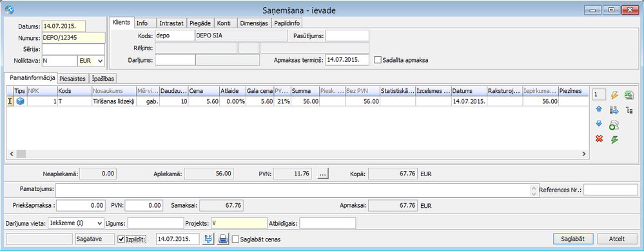
Task: Click the blue cube item type icon
Action: (x=20, y=101)
